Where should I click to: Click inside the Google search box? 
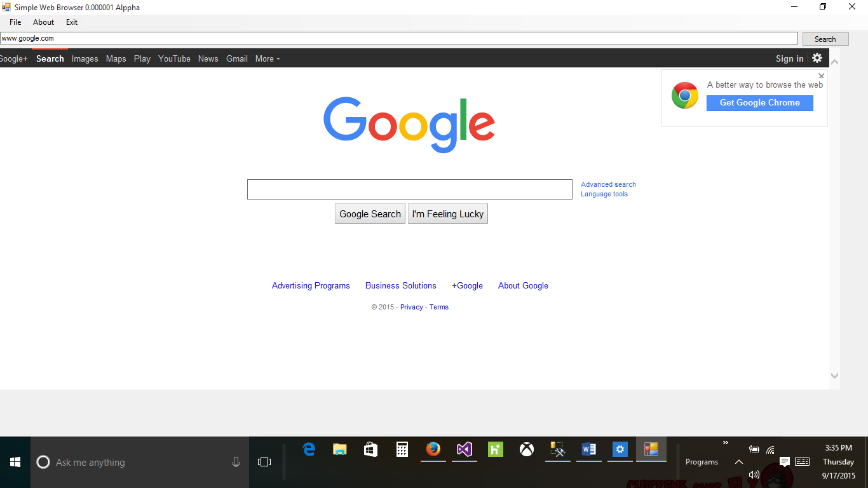tap(409, 189)
